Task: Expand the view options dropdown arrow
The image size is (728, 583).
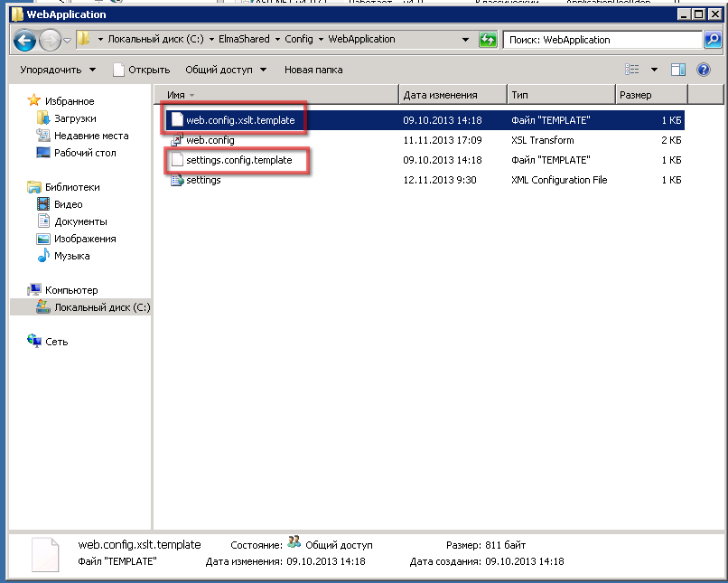Action: (654, 70)
